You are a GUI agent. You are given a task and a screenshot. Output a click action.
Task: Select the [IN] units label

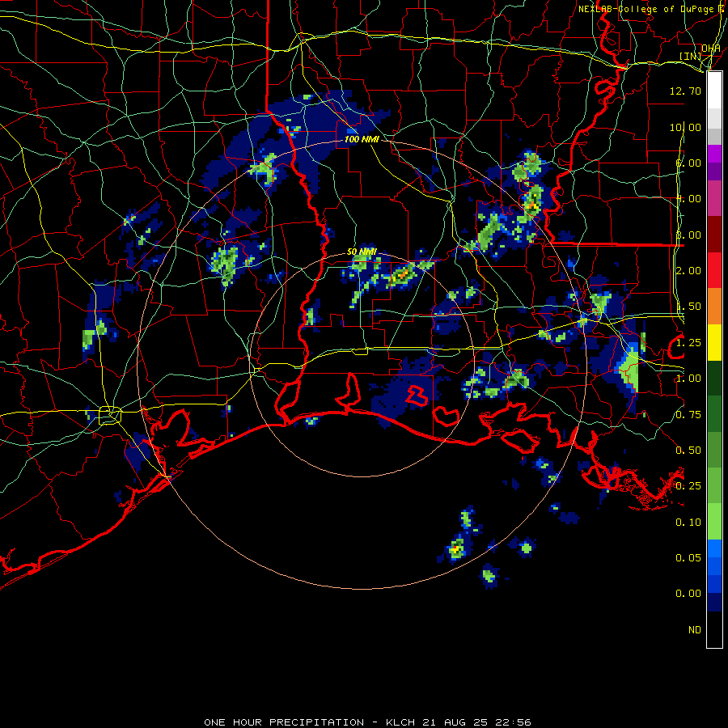[x=691, y=56]
